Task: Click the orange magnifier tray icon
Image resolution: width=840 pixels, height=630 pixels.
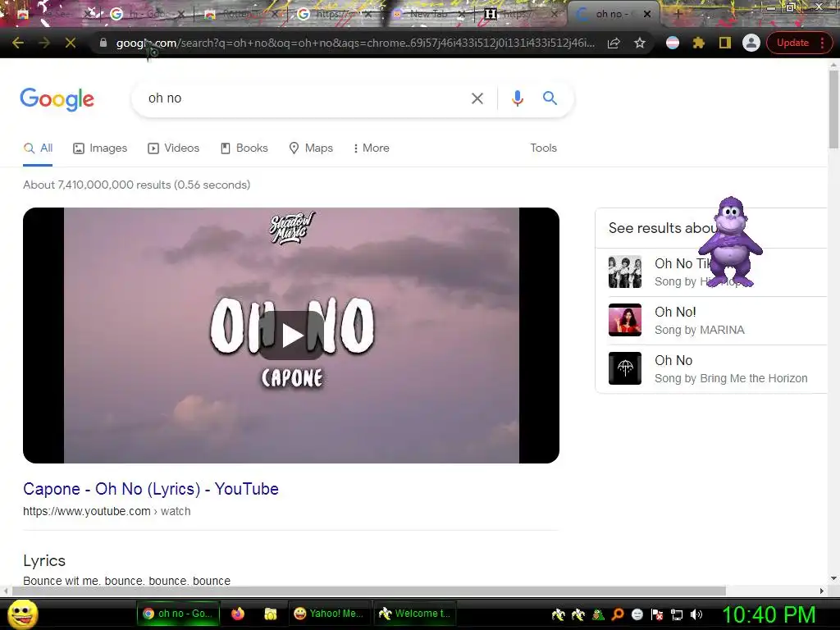Action: (x=618, y=614)
